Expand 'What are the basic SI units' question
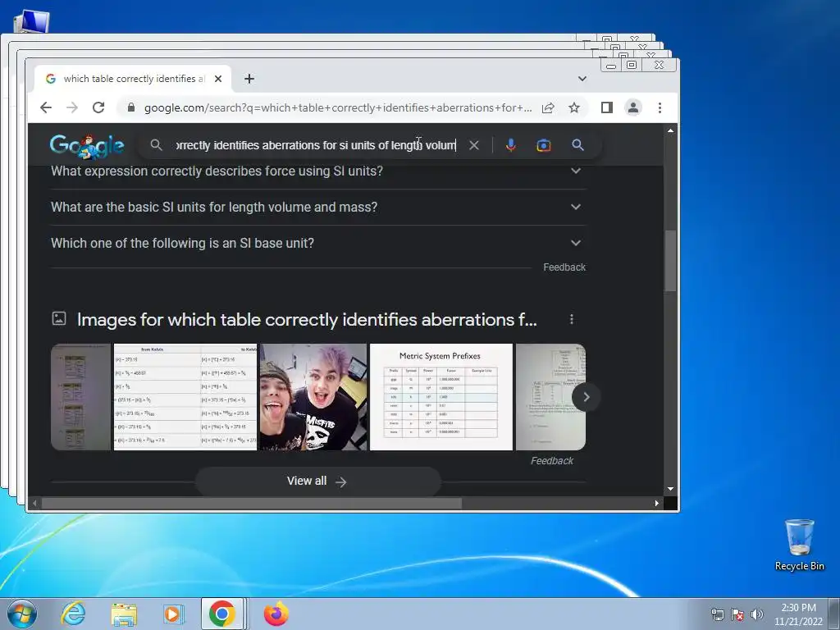Screen dimensions: 840x630 tap(318, 207)
